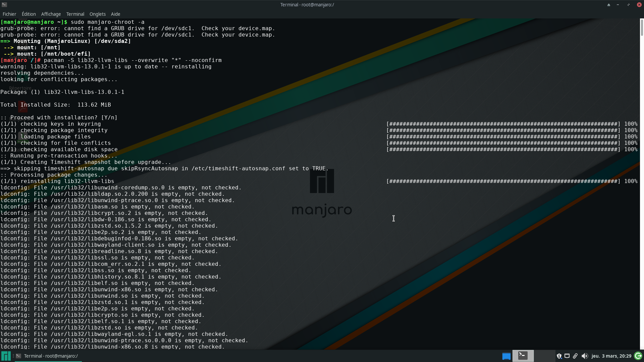
Task: Open the Manjaro applications menu
Action: point(6,356)
